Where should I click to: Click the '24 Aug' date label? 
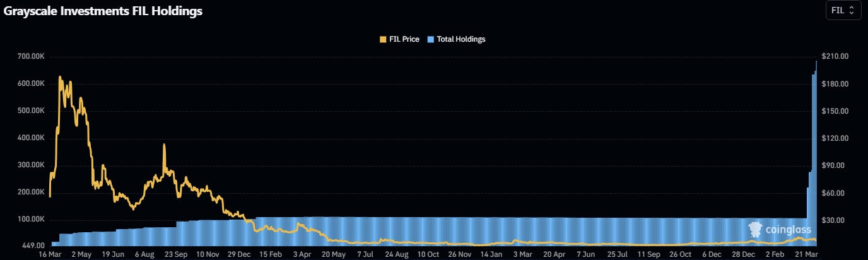[x=397, y=254]
